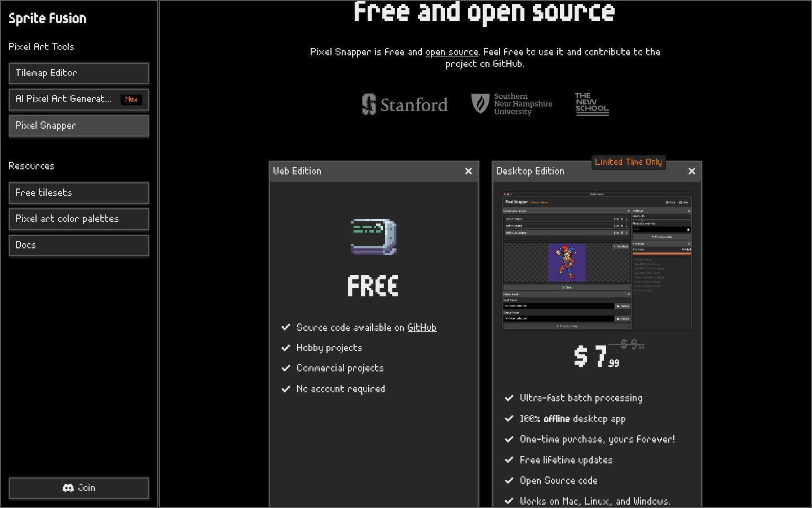Click Free lifetime updates text
812x508 pixels.
566,460
